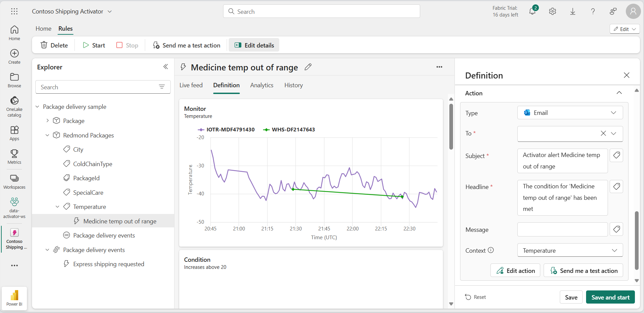The height and width of the screenshot is (313, 644).
Task: Click the Power BI switcher icon
Action: 14,298
